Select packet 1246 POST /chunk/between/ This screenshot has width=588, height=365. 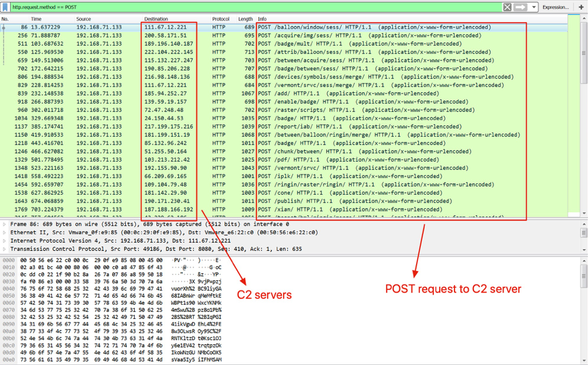tap(284, 151)
